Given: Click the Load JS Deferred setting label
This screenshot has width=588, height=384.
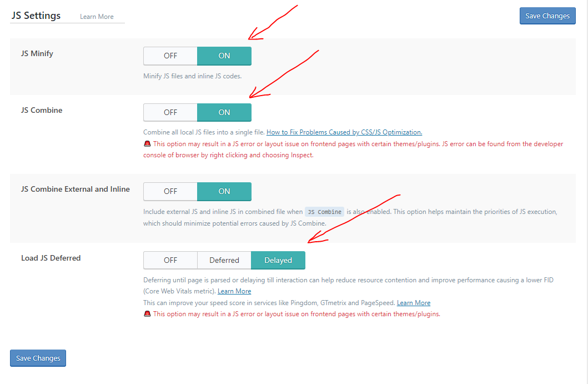Looking at the screenshot, I should click(51, 258).
